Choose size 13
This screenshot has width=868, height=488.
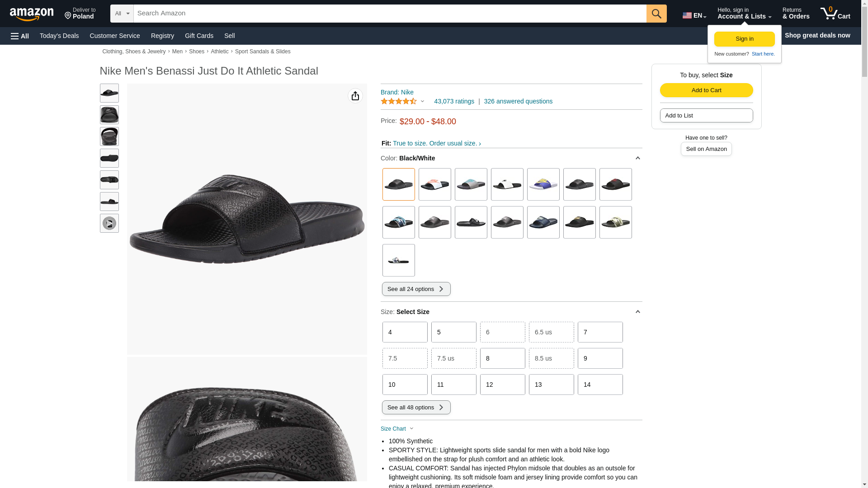(x=552, y=385)
